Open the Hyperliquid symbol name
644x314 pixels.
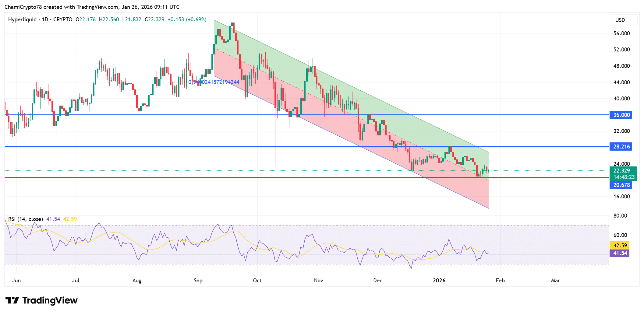point(23,19)
